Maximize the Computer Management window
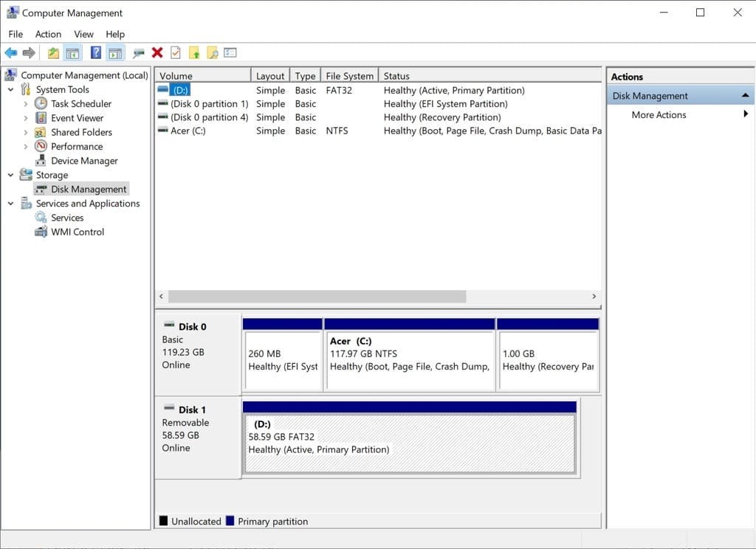Screen dimensions: 756x549 (x=700, y=13)
